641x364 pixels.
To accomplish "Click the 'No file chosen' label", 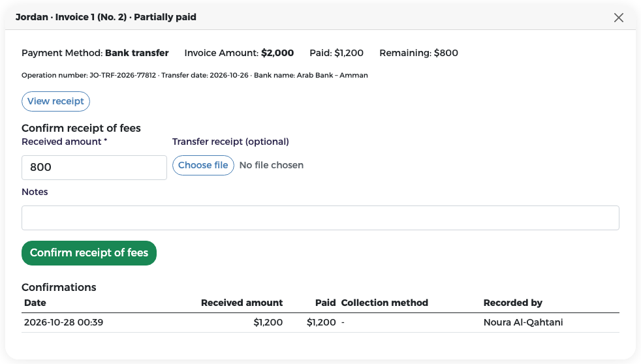I will pyautogui.click(x=272, y=166).
